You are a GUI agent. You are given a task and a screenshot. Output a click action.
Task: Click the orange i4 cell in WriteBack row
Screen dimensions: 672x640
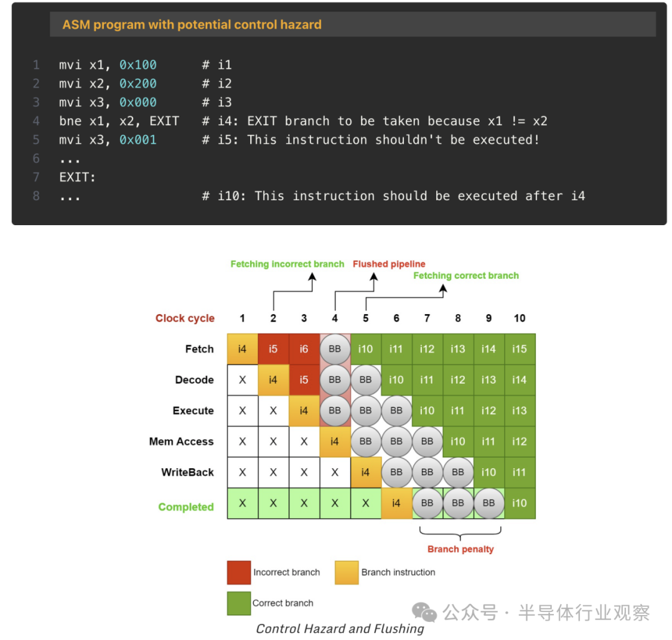365,472
